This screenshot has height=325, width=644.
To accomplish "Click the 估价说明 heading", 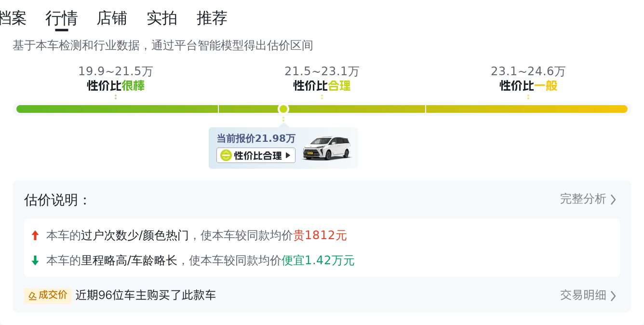I will 56,200.
